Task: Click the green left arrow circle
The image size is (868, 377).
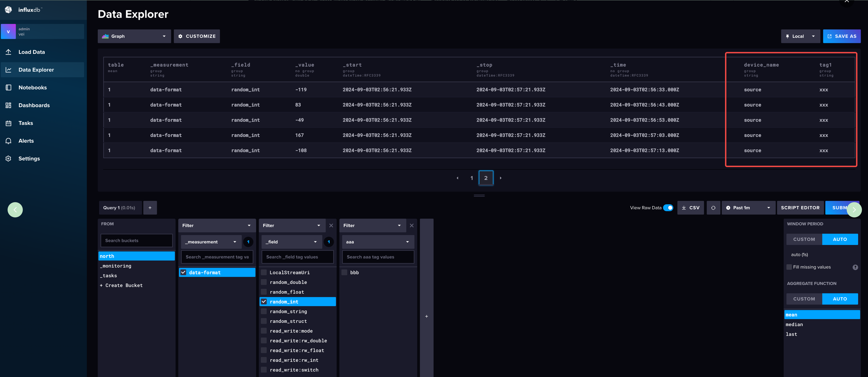Action: (x=15, y=210)
